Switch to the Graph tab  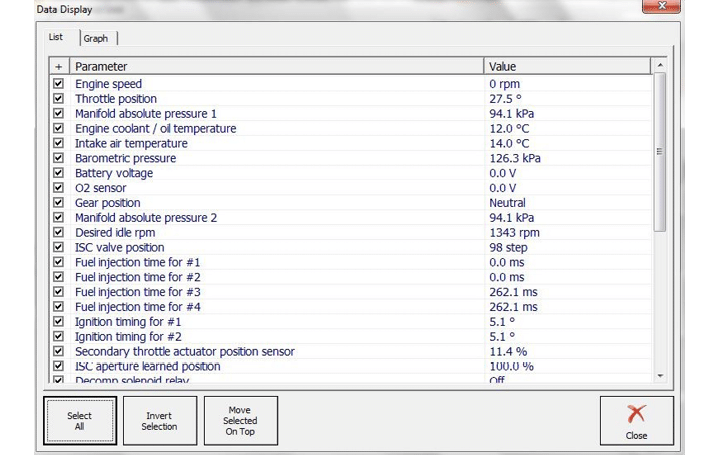point(96,38)
